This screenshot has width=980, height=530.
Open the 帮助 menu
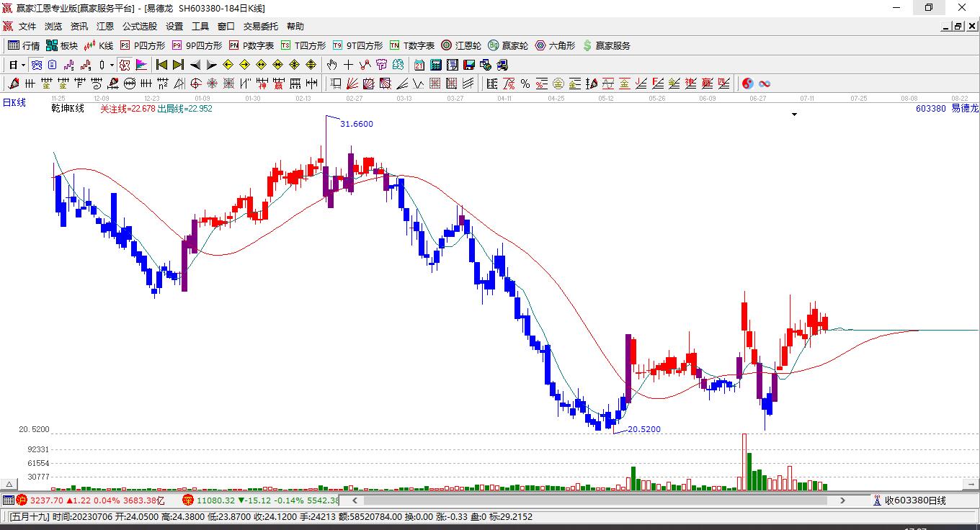point(295,27)
